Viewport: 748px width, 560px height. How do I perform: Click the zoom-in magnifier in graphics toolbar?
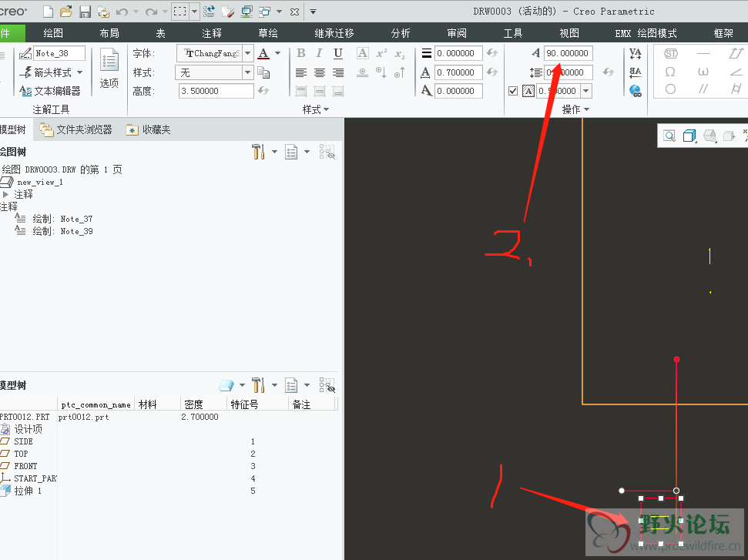669,136
